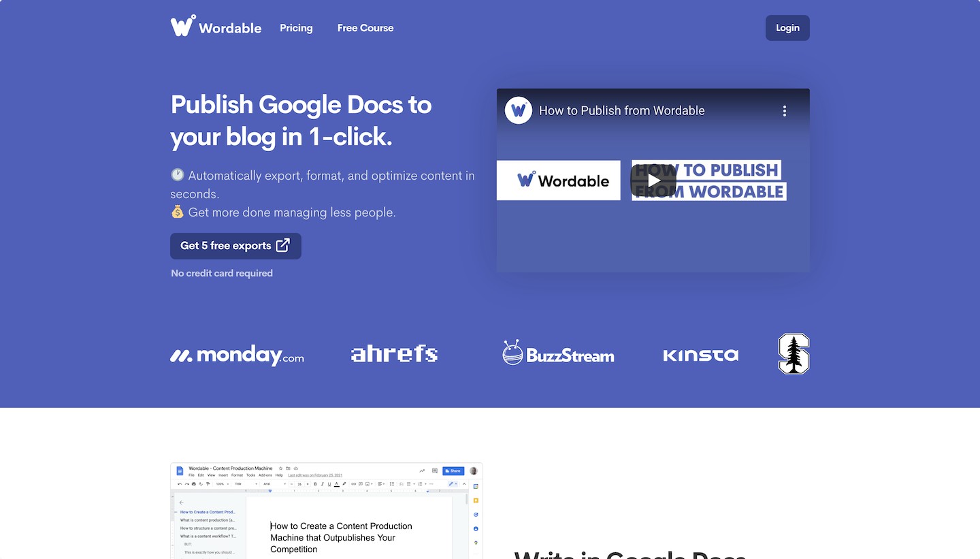Collapse the Docs menus with the up chevron
The width and height of the screenshot is (980, 559).
(x=464, y=484)
